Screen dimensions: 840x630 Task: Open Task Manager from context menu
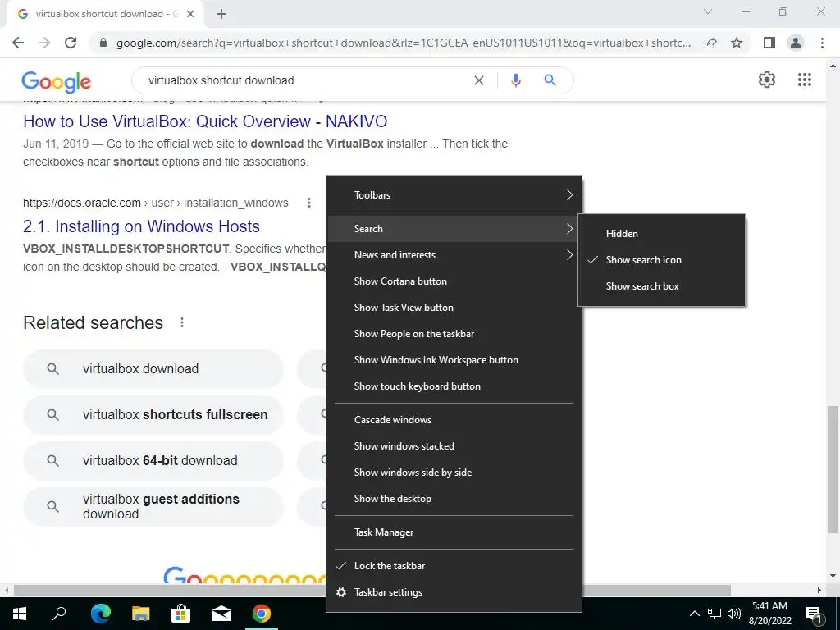(454, 532)
